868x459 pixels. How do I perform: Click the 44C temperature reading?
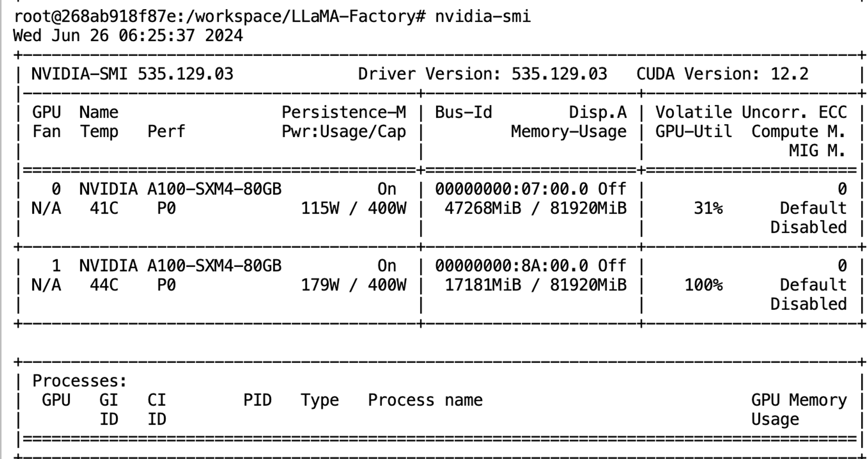104,285
